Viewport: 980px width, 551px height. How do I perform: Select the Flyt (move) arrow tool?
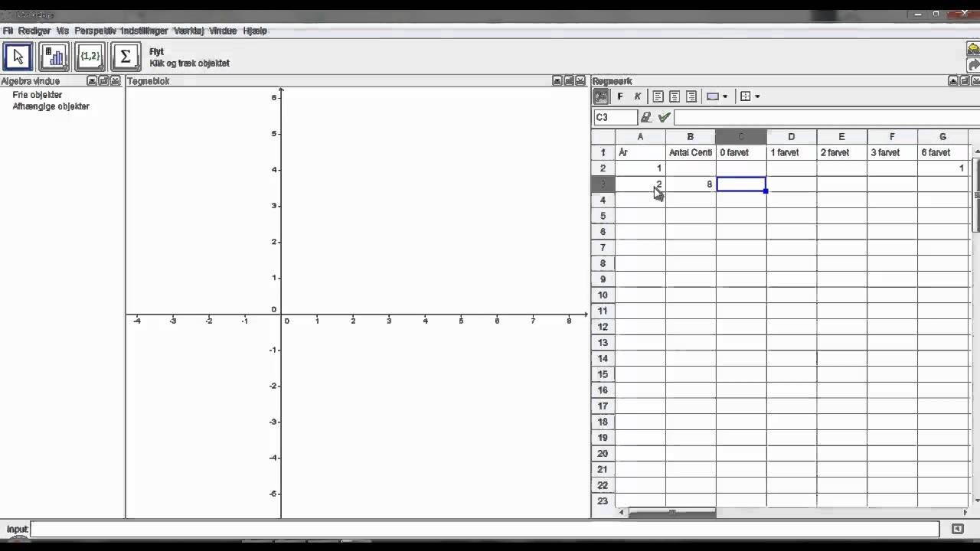18,57
